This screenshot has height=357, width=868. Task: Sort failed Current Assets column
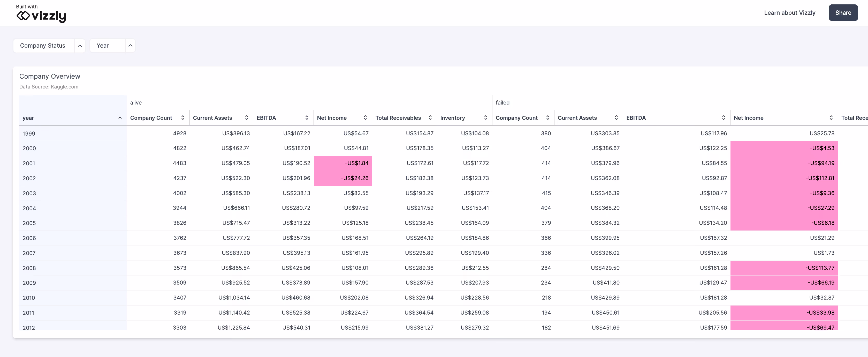click(x=616, y=118)
